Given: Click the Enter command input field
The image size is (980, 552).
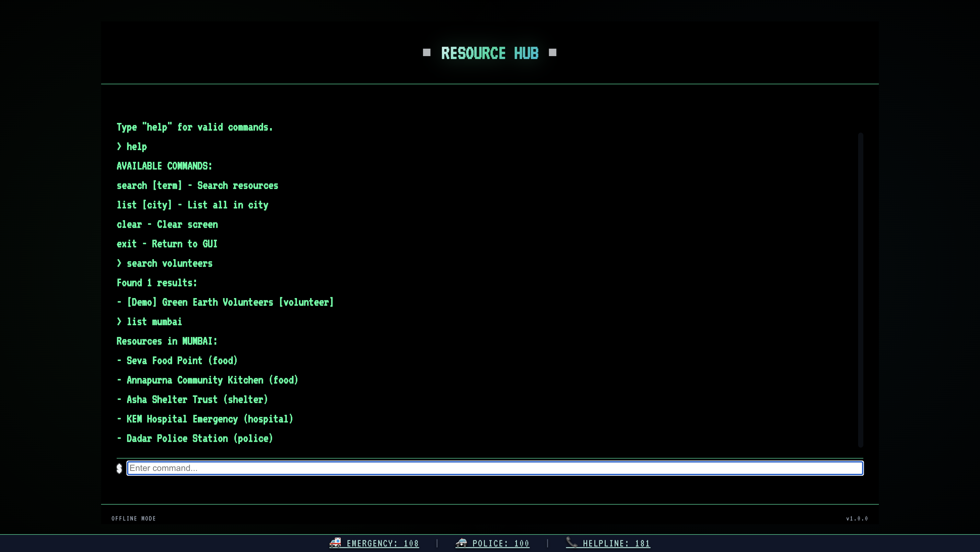Looking at the screenshot, I should [x=495, y=468].
